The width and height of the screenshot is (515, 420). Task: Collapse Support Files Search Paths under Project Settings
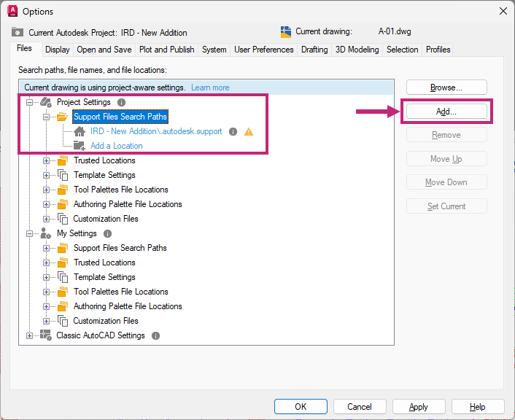46,117
